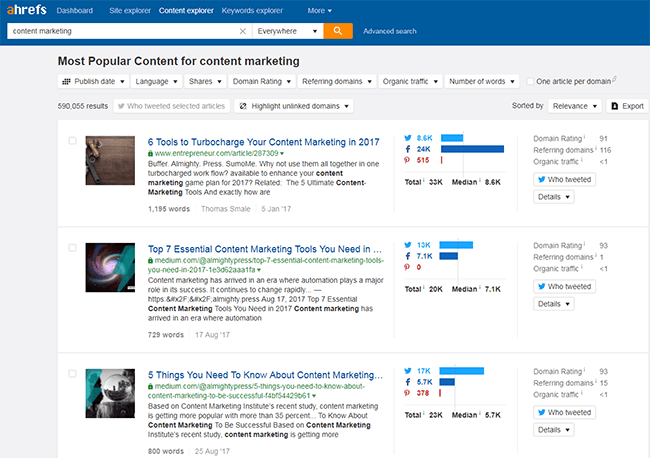Open 5 Things You Need To Know title

(x=265, y=375)
